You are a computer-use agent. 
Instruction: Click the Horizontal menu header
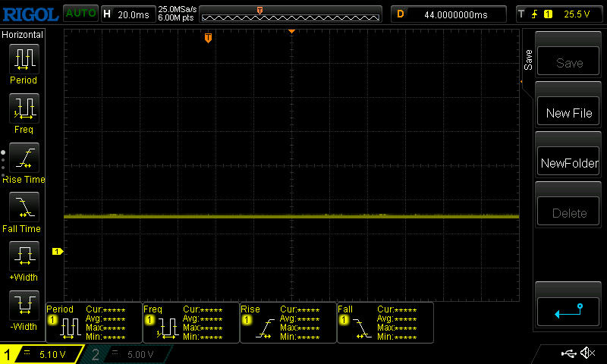click(x=23, y=35)
